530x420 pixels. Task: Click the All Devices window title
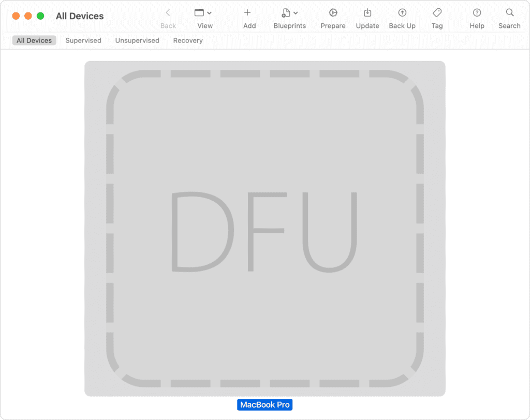[x=80, y=16]
